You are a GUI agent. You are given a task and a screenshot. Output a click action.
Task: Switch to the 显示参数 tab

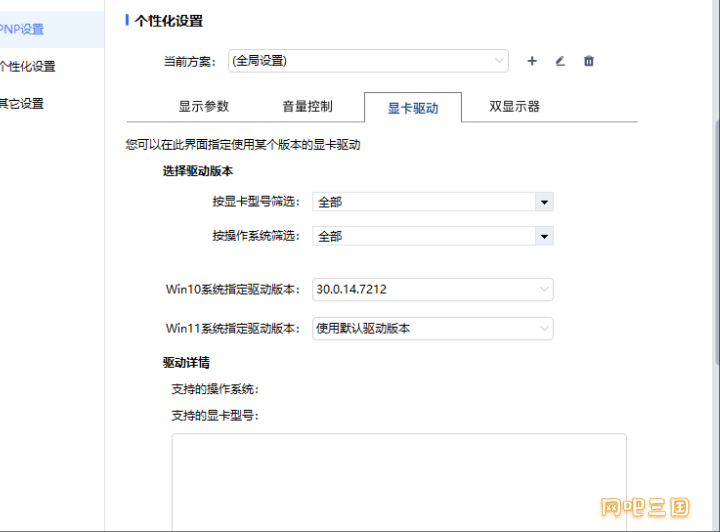click(204, 106)
